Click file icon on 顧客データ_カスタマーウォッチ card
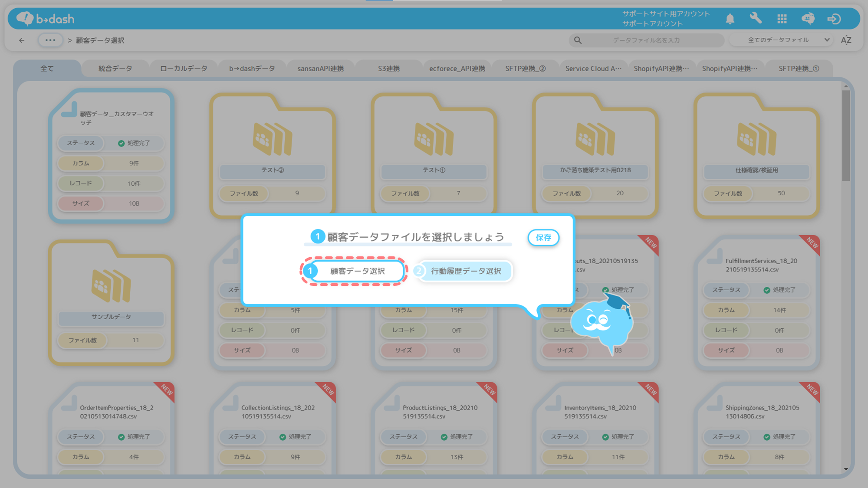Screen dimensions: 868x488 69,109
